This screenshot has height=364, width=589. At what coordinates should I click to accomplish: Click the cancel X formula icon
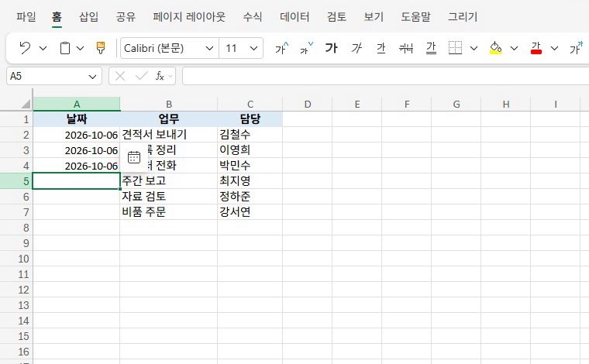[120, 76]
